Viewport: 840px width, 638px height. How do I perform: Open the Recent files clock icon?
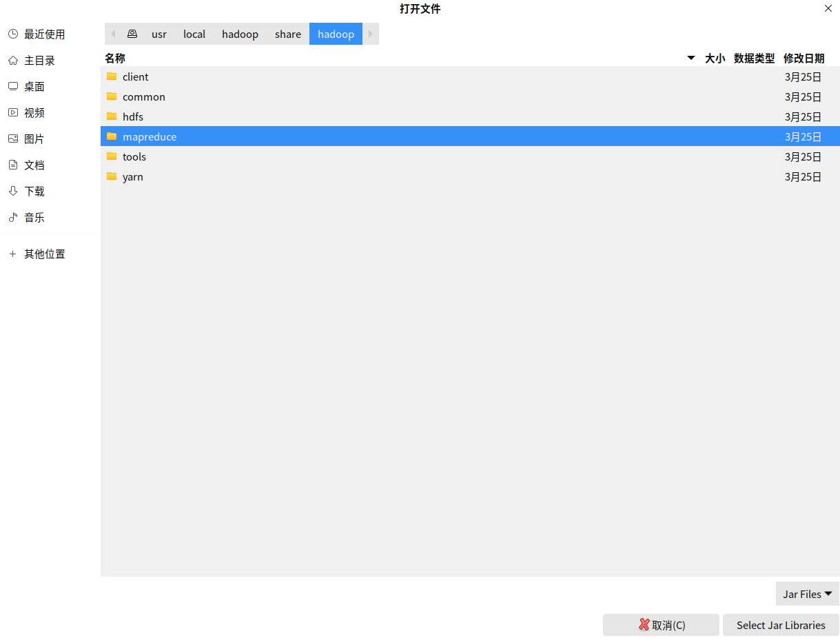(13, 34)
